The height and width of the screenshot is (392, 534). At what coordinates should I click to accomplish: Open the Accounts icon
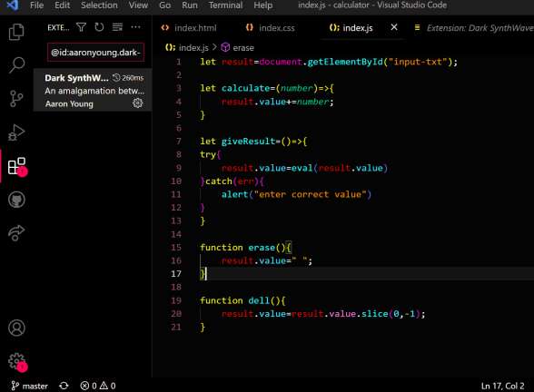(x=16, y=328)
